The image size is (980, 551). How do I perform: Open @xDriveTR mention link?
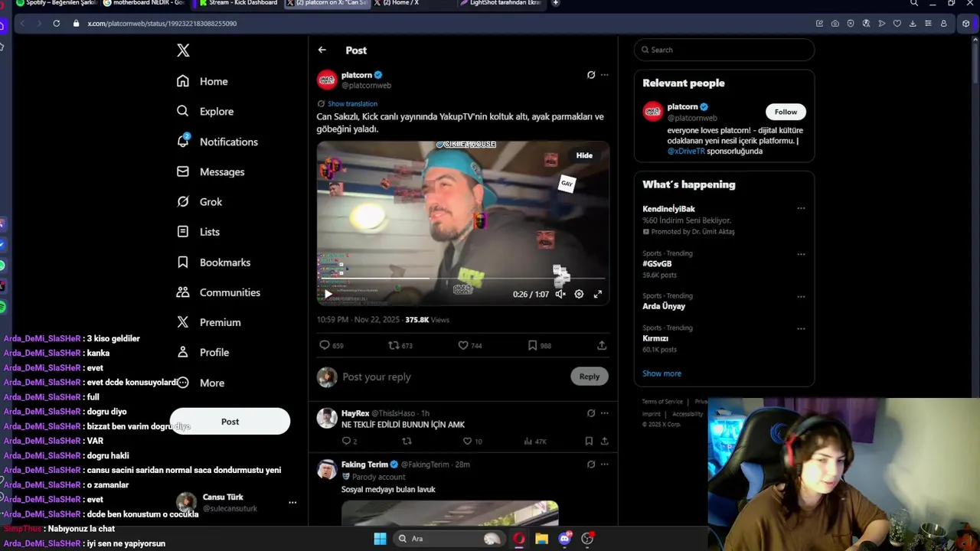pos(686,152)
